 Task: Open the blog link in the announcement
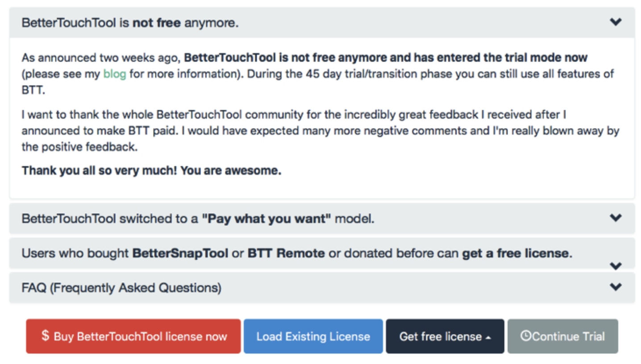coord(114,74)
